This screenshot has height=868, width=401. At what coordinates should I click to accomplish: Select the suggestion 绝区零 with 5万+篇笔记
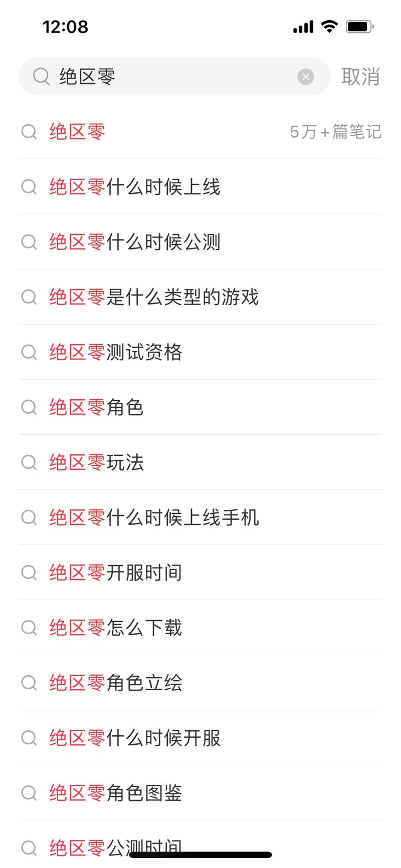200,132
